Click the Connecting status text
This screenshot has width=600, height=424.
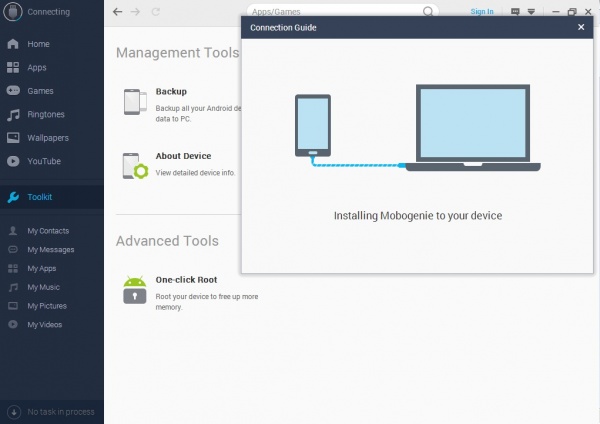[49, 12]
